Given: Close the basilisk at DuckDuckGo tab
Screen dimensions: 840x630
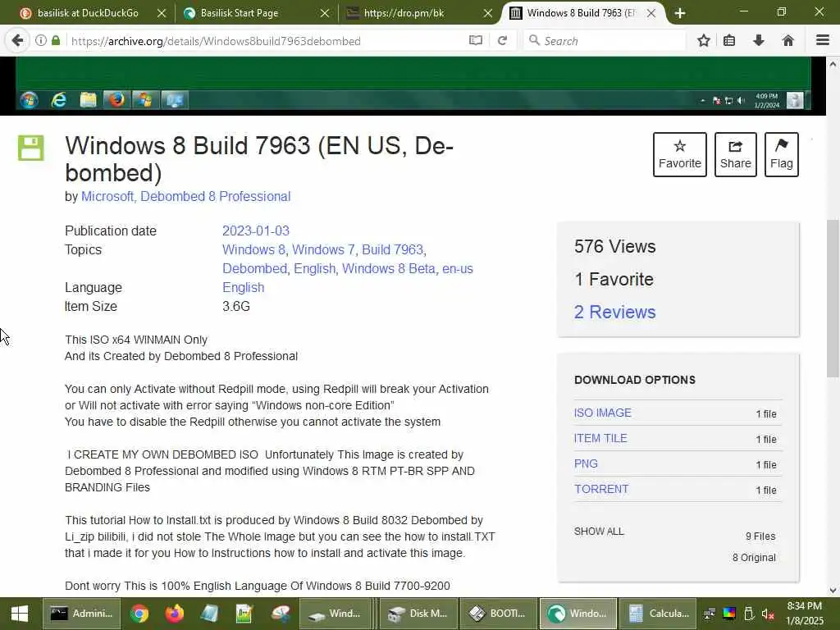Looking at the screenshot, I should [x=162, y=13].
